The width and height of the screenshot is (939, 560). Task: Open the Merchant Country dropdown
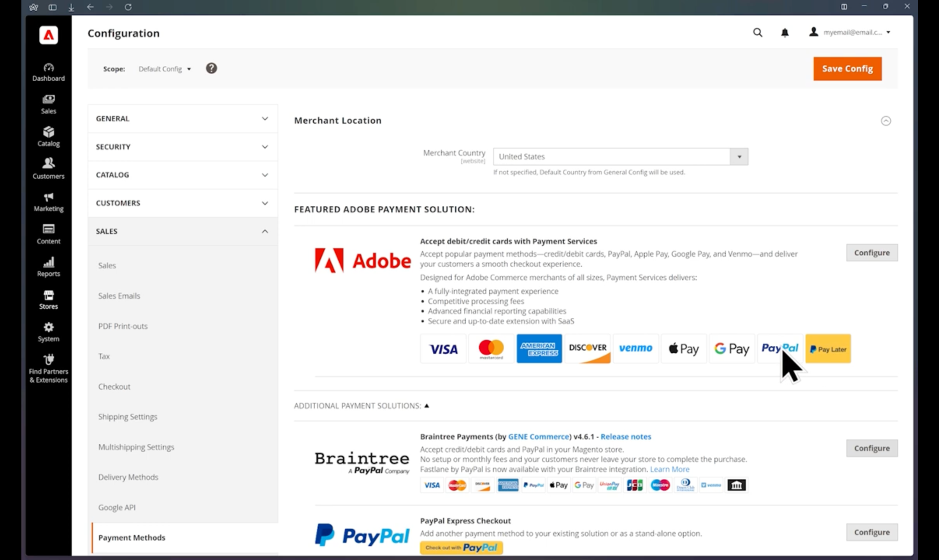click(620, 156)
